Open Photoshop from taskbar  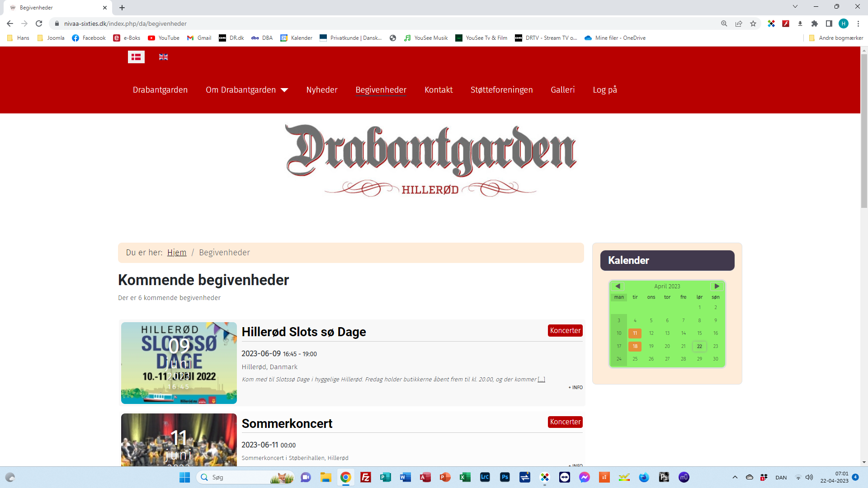pyautogui.click(x=505, y=477)
